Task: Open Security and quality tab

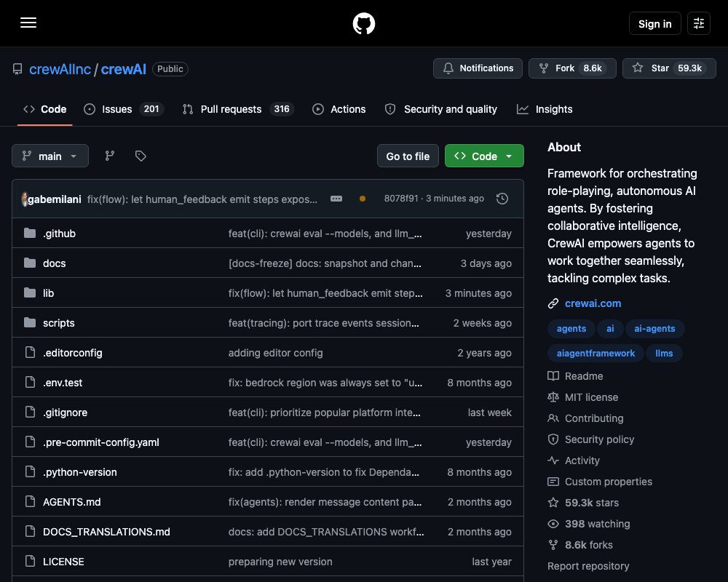Action: pyautogui.click(x=440, y=109)
